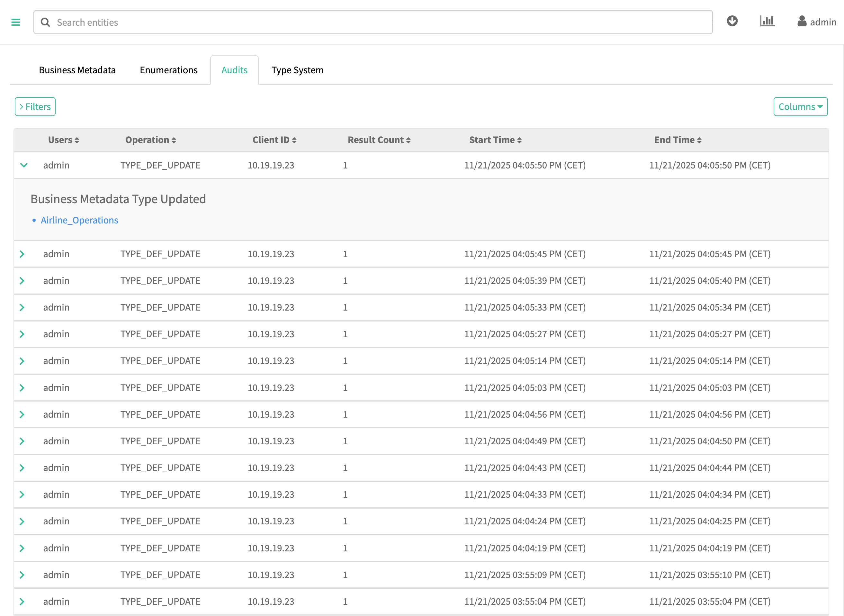Sort by End Time column arrows
Screen dimensions: 844x616
699,140
